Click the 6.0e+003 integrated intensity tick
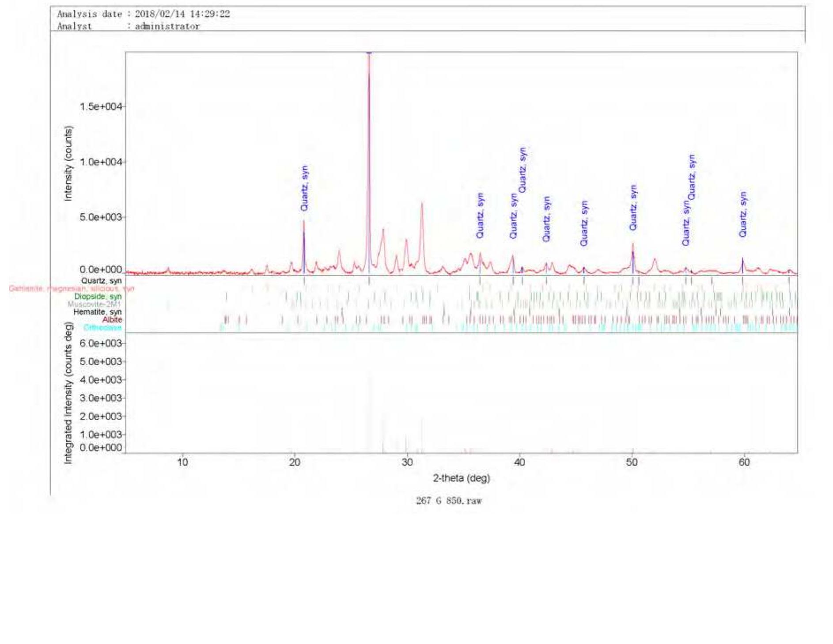Viewport: 833px width, 644px height. [x=101, y=343]
